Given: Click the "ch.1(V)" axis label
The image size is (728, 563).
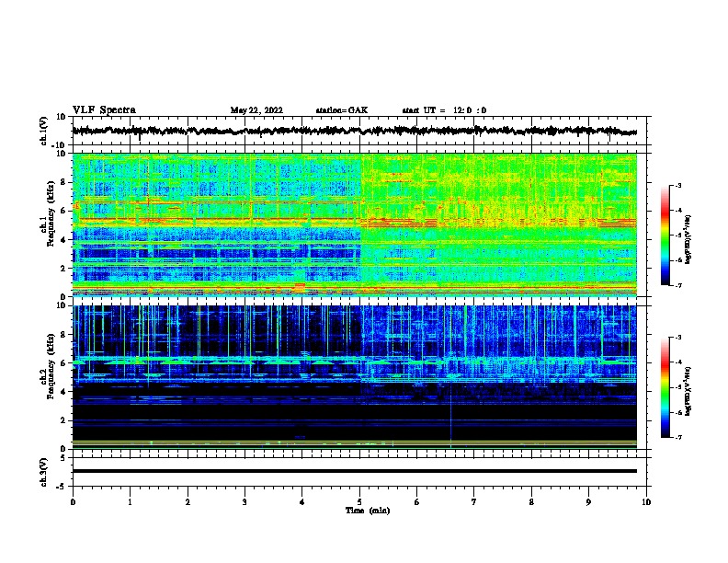Looking at the screenshot, I should pos(44,131).
